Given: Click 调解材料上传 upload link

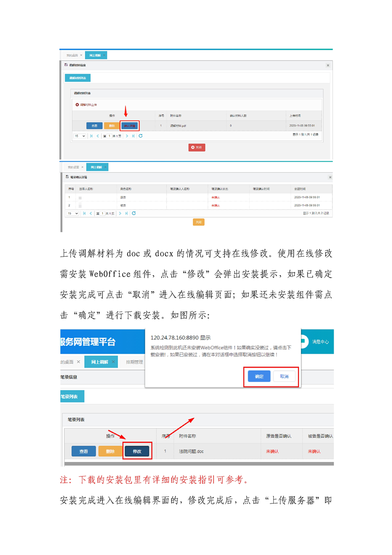Looking at the screenshot, I should [87, 105].
